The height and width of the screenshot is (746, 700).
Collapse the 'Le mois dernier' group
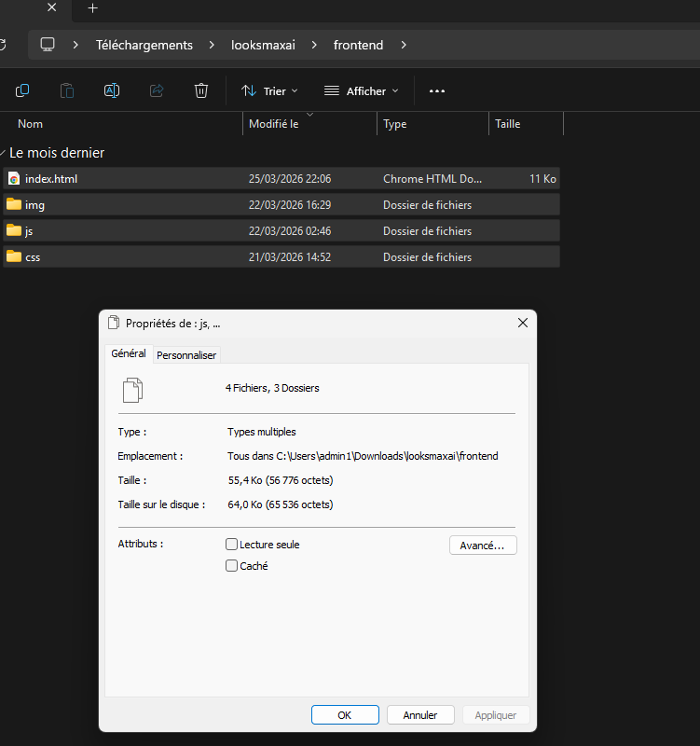(x=5, y=153)
